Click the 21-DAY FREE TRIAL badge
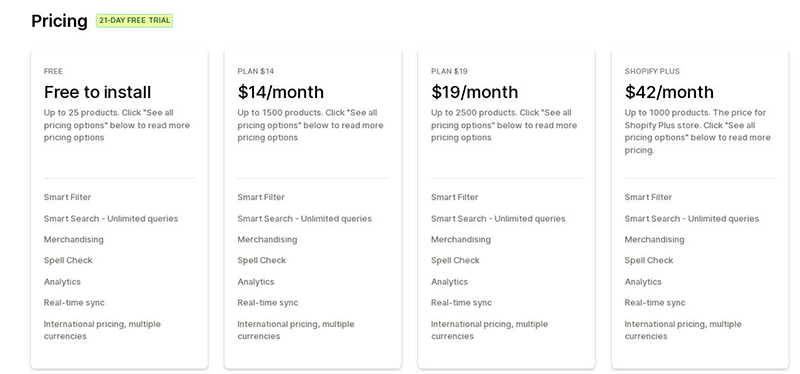This screenshot has width=800, height=374. [x=135, y=21]
